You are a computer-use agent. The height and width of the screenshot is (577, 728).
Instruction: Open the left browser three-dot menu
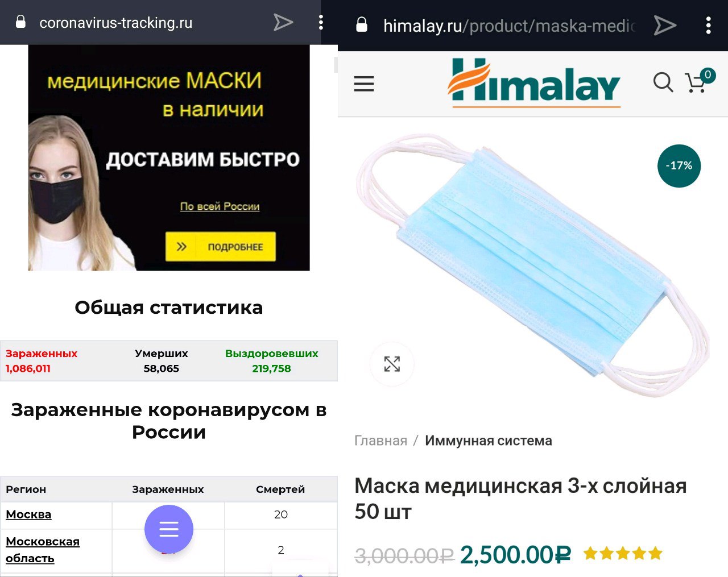321,22
